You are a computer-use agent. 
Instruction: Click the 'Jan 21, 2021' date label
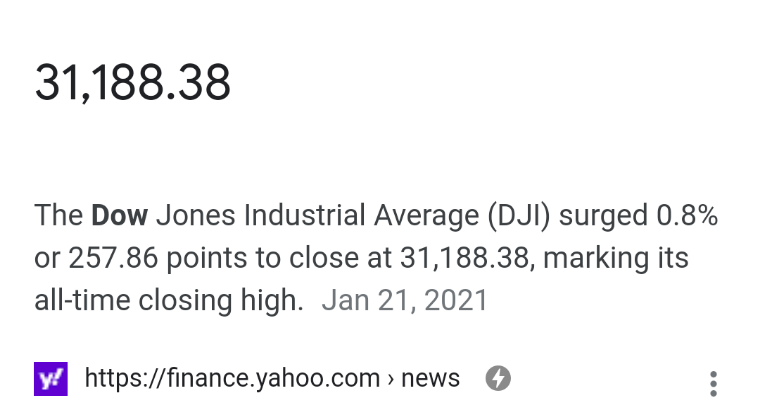click(404, 300)
